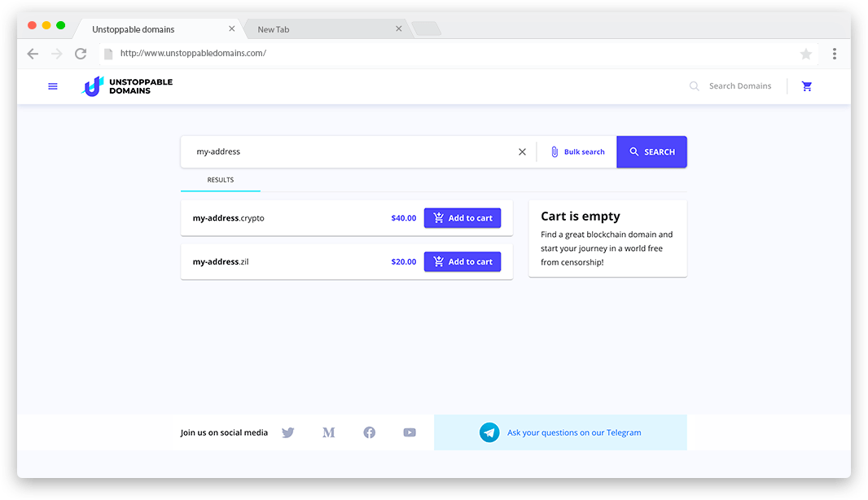Click the magnifier icon beside Search Domains
This screenshot has width=868, height=500.
(694, 86)
